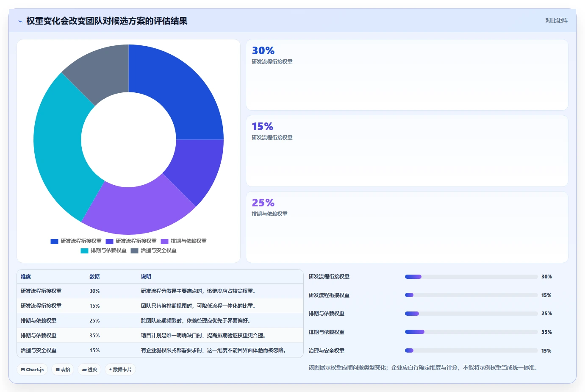Open the 25% 排期与依赖权重 stat card
This screenshot has height=392, width=585.
click(x=407, y=227)
